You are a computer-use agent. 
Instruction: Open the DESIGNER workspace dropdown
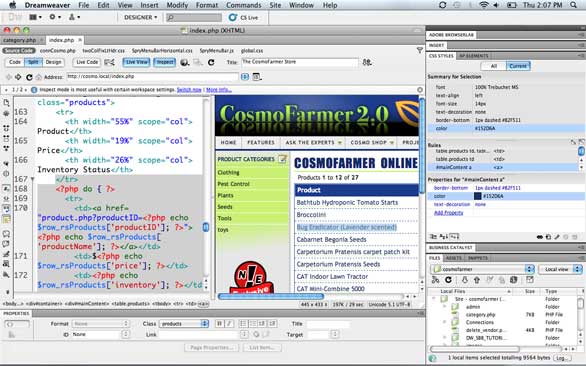141,17
